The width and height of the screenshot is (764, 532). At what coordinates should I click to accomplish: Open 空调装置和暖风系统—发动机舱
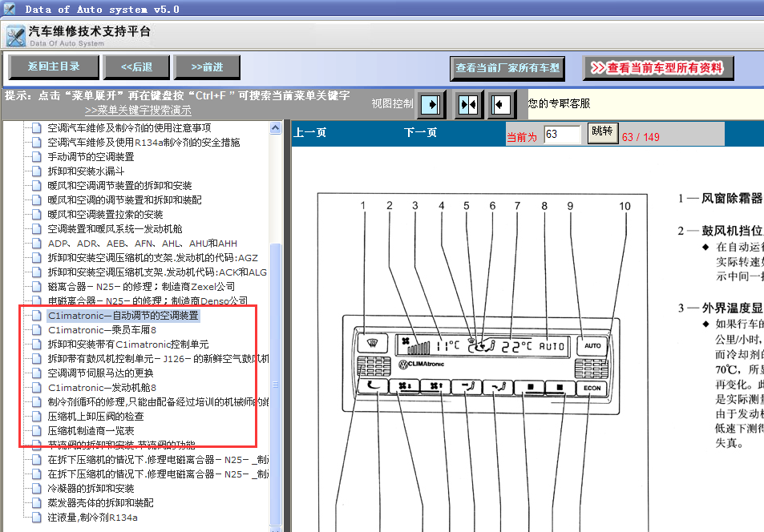click(115, 229)
